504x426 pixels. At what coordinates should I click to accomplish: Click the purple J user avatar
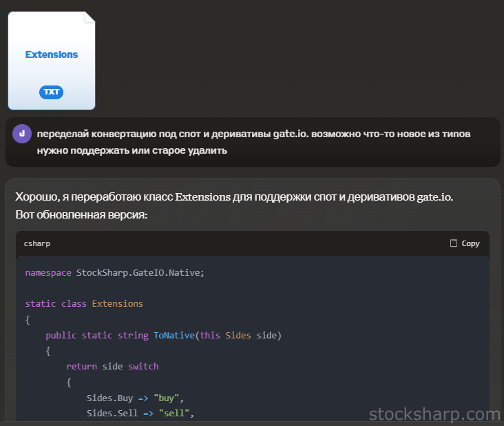coord(22,134)
